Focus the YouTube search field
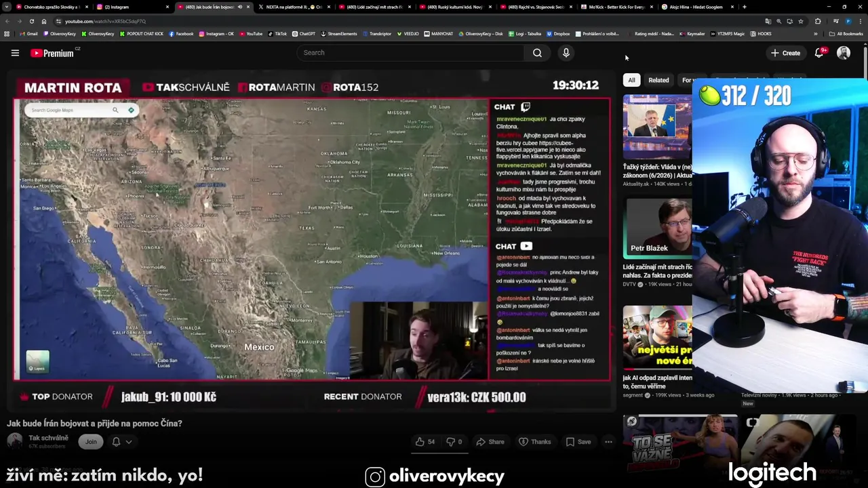Screen dimensions: 868x488 (x=410, y=53)
